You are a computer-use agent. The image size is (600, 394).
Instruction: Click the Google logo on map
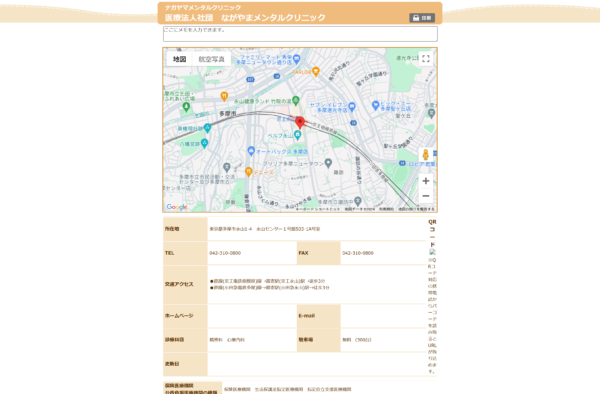tap(177, 207)
